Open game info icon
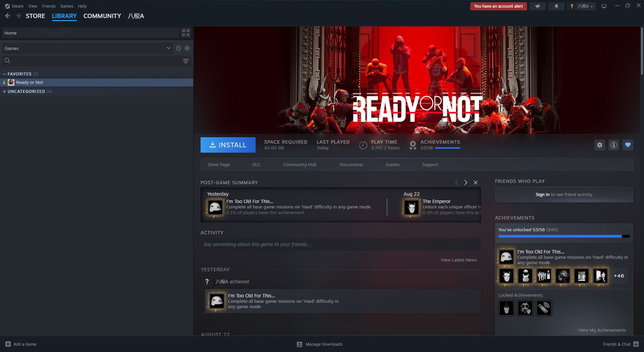This screenshot has width=644, height=352. click(613, 145)
